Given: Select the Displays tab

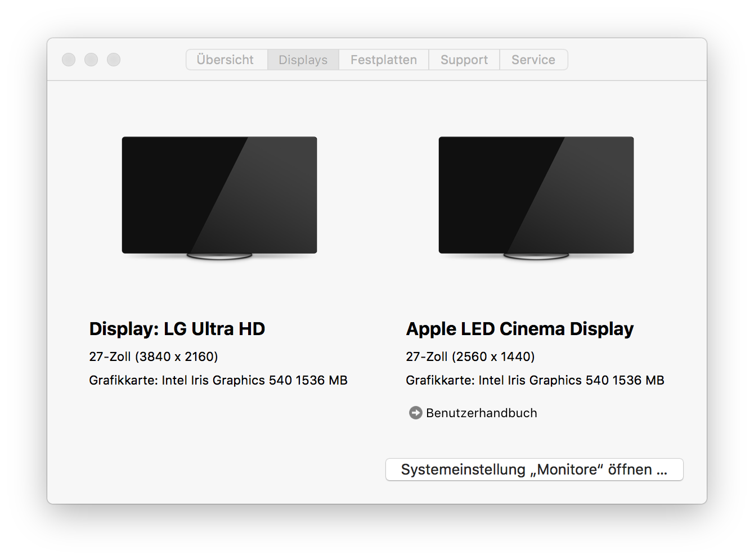Looking at the screenshot, I should tap(303, 60).
